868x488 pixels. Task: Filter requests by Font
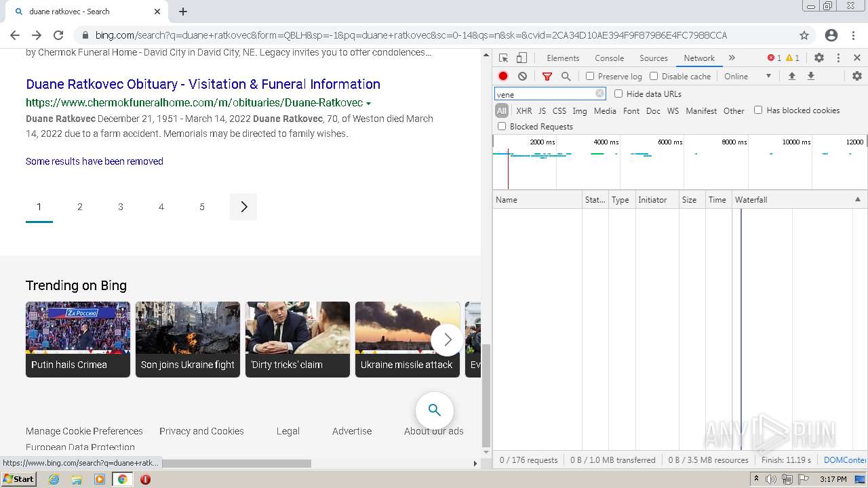631,110
